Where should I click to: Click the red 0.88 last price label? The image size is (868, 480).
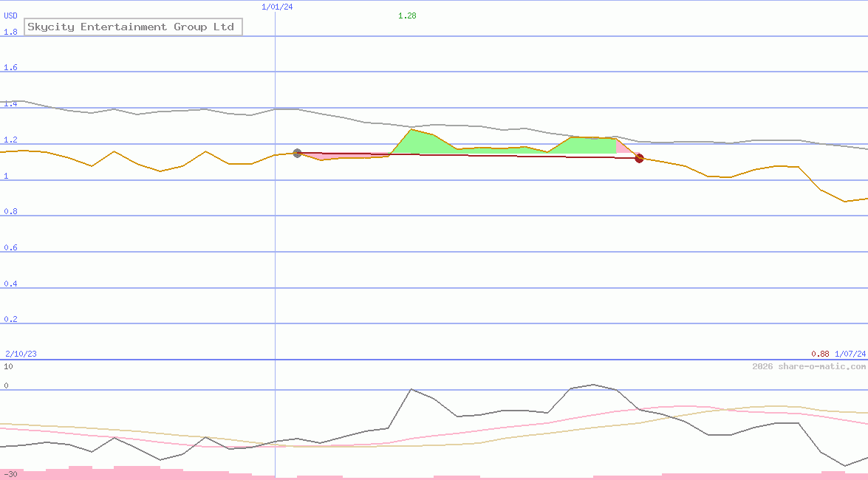(821, 354)
